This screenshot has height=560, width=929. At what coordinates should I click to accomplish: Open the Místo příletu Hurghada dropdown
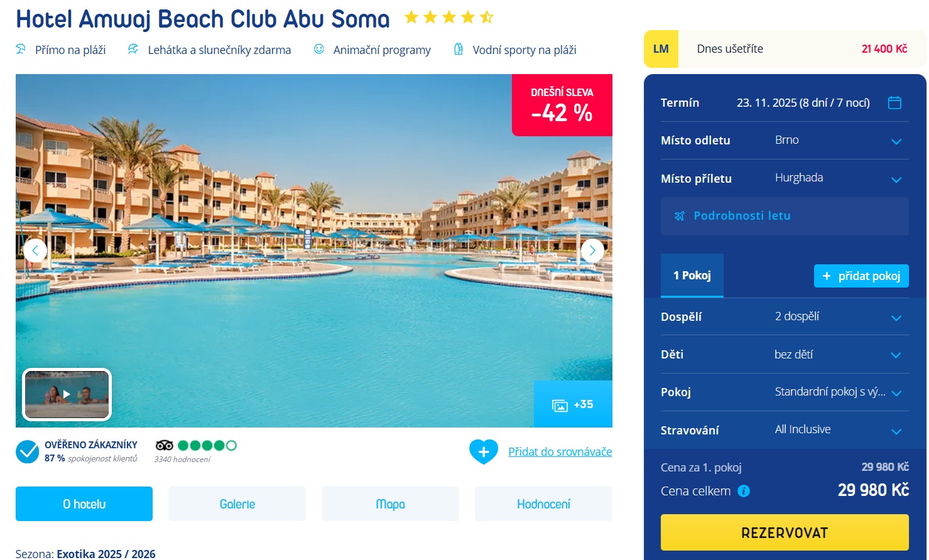tap(785, 178)
